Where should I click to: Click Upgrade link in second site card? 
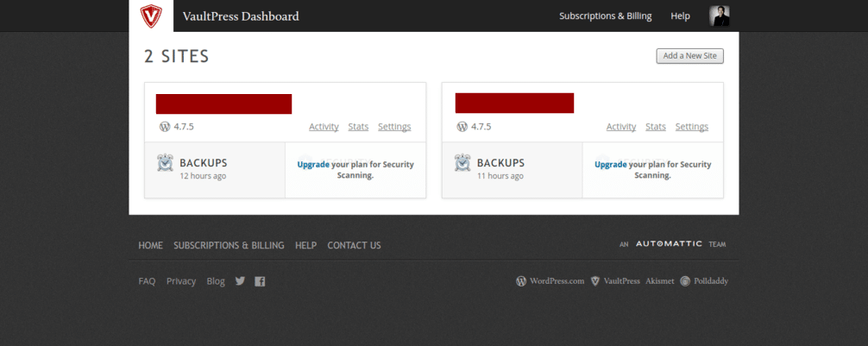click(611, 165)
